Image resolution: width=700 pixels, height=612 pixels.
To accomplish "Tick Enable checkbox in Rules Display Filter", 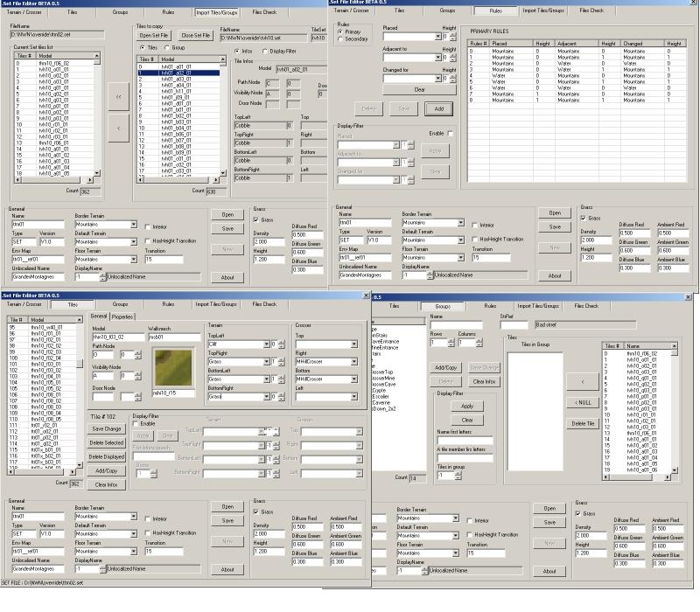I will [451, 133].
